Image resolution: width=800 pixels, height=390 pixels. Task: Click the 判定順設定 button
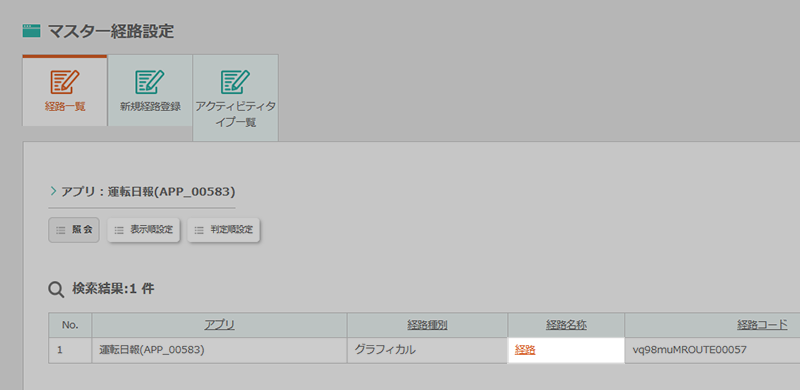click(224, 230)
